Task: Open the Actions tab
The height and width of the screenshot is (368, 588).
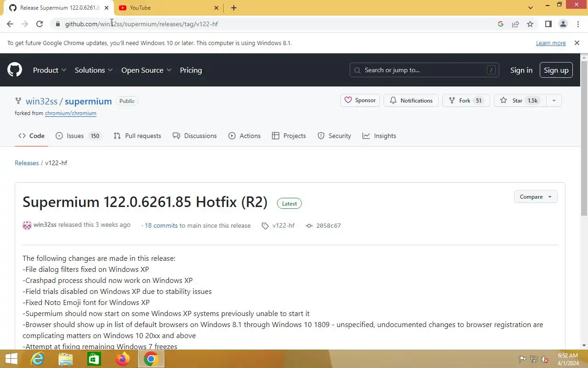Action: [244, 136]
